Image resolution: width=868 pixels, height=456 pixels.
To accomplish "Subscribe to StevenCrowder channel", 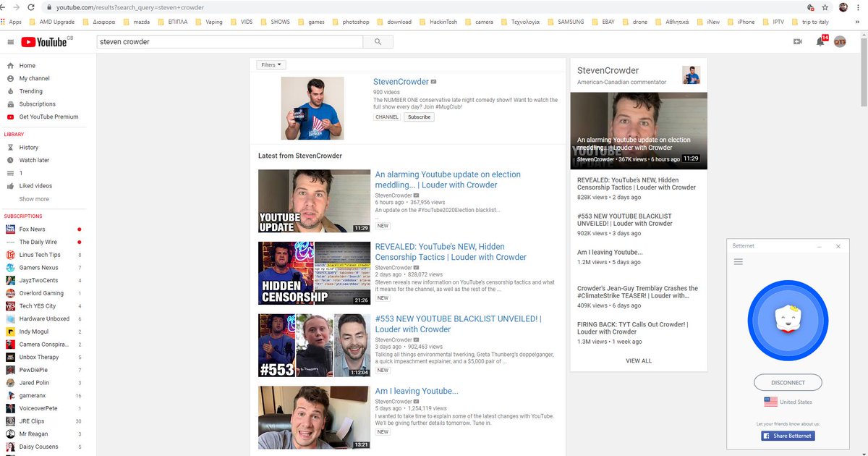I will click(419, 117).
